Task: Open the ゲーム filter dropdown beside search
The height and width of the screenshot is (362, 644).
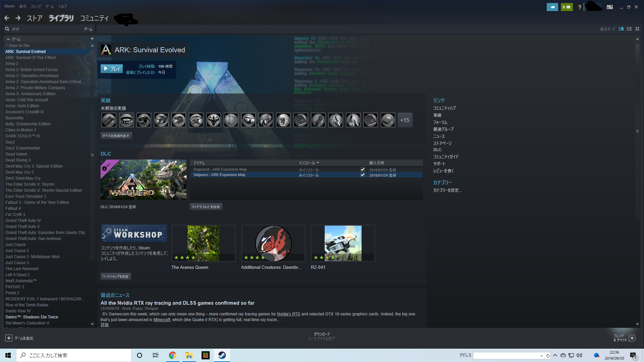Action: pyautogui.click(x=88, y=29)
